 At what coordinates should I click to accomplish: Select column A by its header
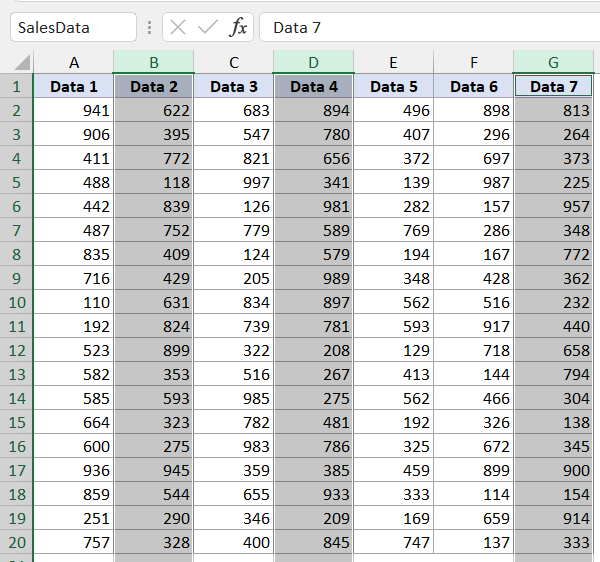(x=74, y=62)
